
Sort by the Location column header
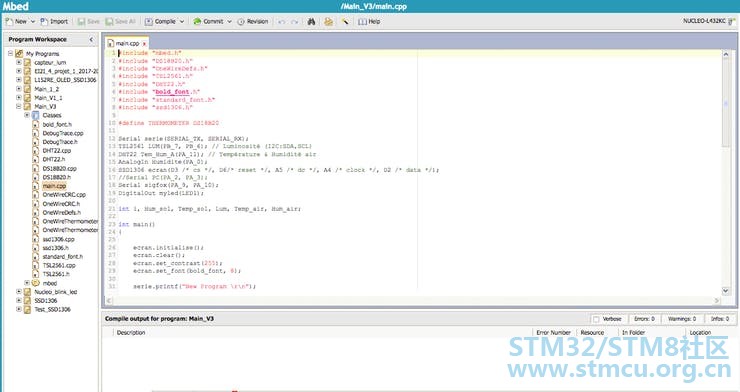click(x=700, y=333)
